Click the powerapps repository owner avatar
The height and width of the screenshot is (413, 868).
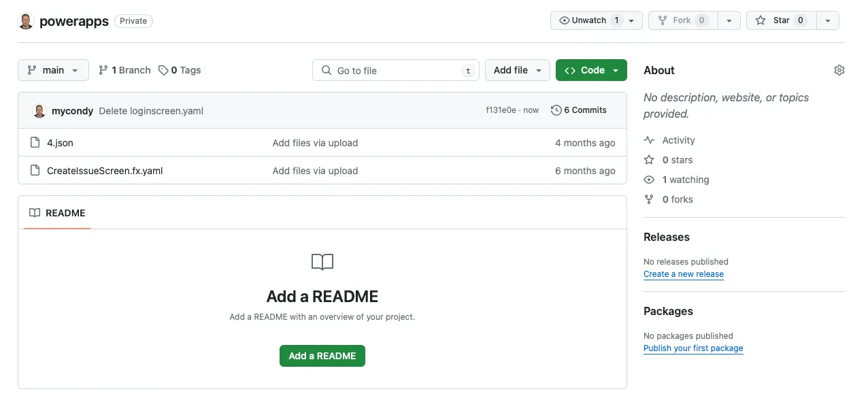click(26, 21)
